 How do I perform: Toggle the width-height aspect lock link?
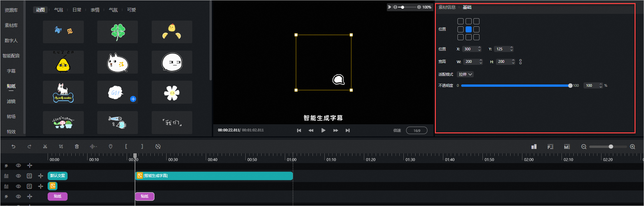click(x=520, y=62)
